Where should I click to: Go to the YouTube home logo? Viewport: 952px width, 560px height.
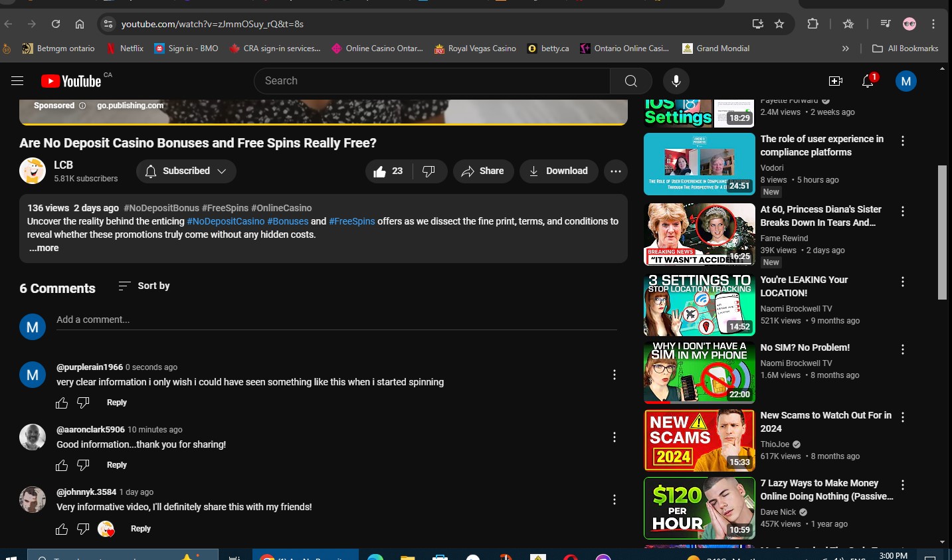pos(71,81)
